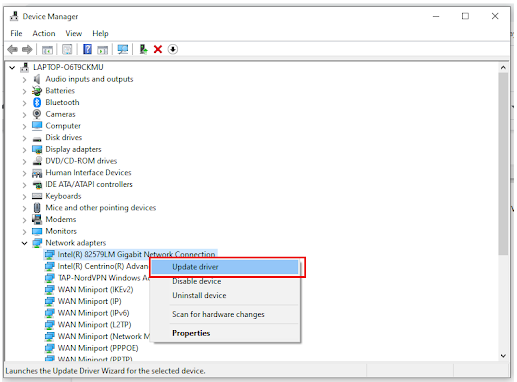The image size is (517, 382).
Task: Click the toolbar Properties sheet icon
Action: (x=67, y=50)
